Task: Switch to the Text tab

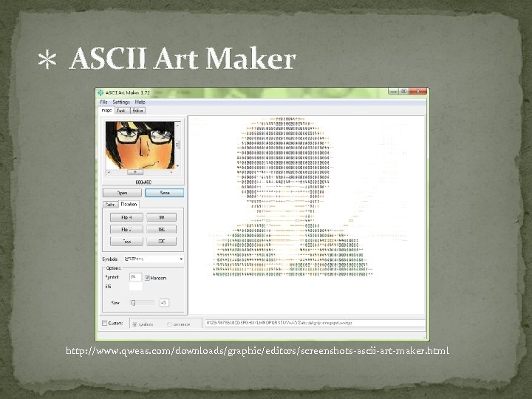Action: click(x=121, y=111)
